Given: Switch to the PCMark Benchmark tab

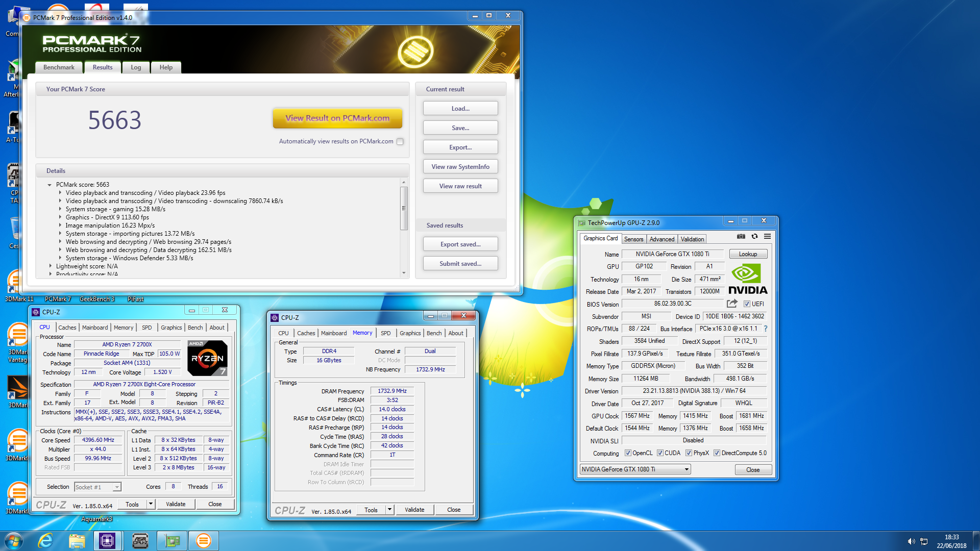Looking at the screenshot, I should [59, 67].
